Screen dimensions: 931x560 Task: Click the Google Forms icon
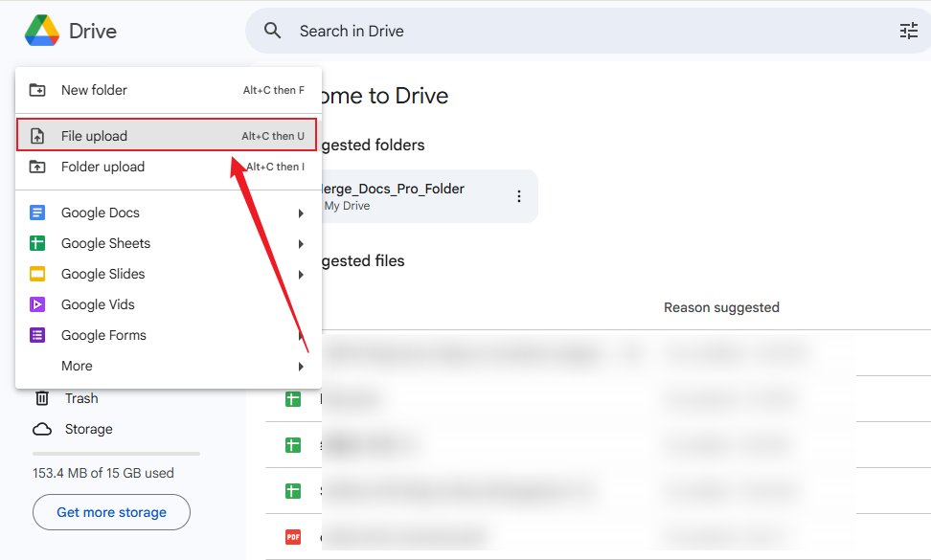pyautogui.click(x=37, y=335)
